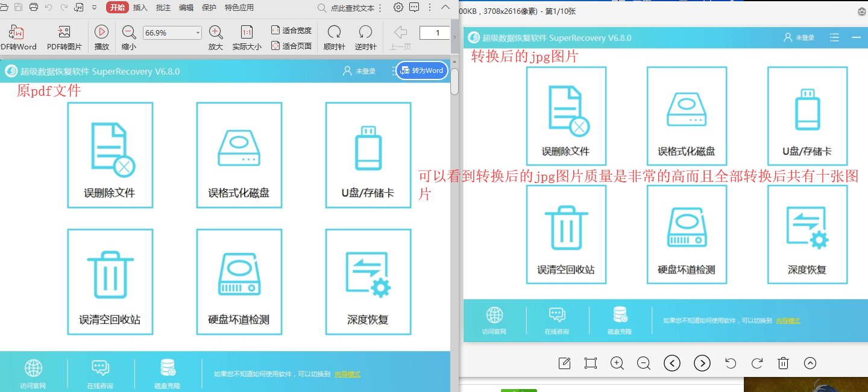
Task: Expand the quick access toolbar dropdown arrow
Action: 95,8
